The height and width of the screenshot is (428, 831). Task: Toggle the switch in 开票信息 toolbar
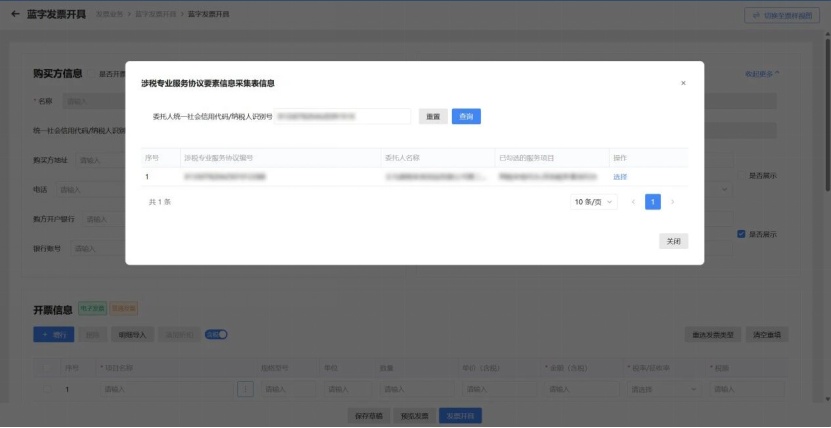pos(216,334)
